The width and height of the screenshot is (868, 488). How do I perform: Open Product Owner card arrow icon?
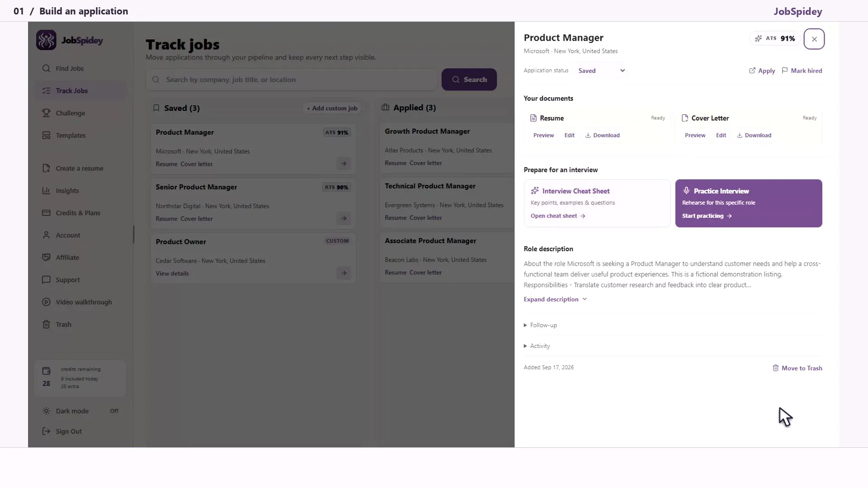coord(344,273)
